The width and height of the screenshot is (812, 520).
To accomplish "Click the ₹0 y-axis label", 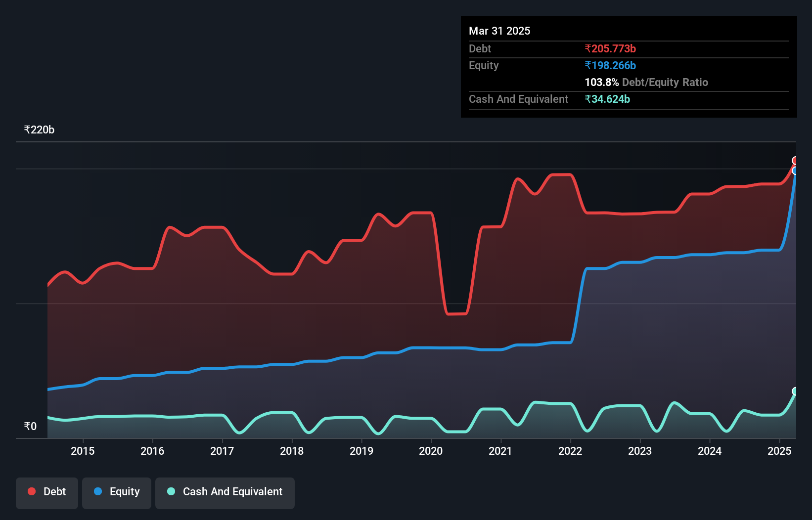I will 30,427.
